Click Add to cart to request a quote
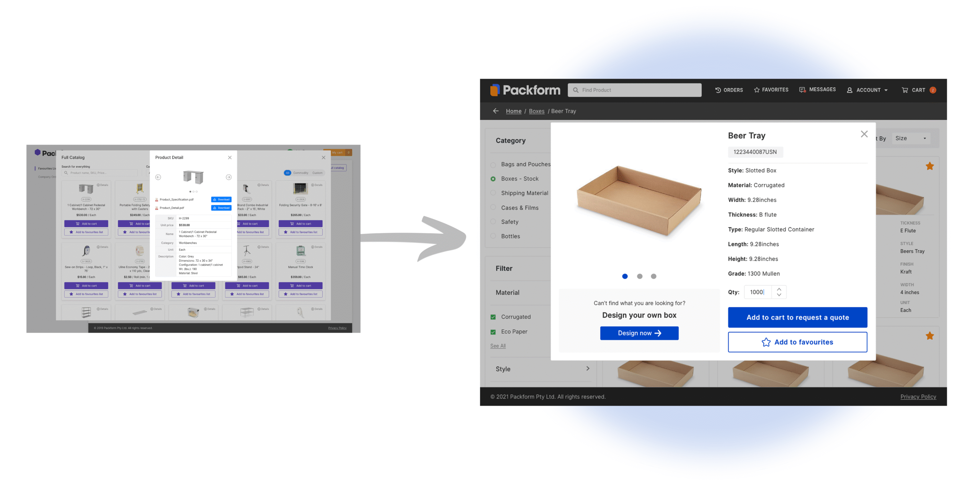This screenshot has height=485, width=980. click(x=797, y=318)
